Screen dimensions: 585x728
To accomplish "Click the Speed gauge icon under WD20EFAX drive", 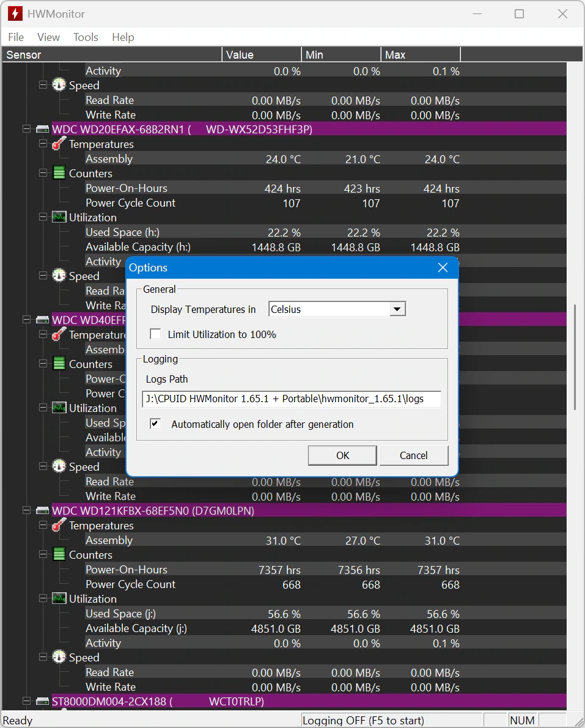I will [59, 276].
